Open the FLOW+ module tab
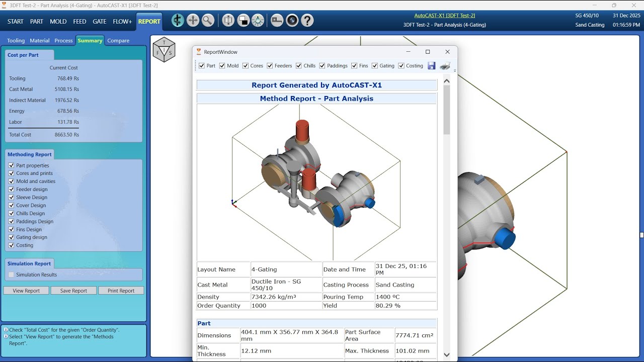The image size is (644, 362). (x=122, y=22)
